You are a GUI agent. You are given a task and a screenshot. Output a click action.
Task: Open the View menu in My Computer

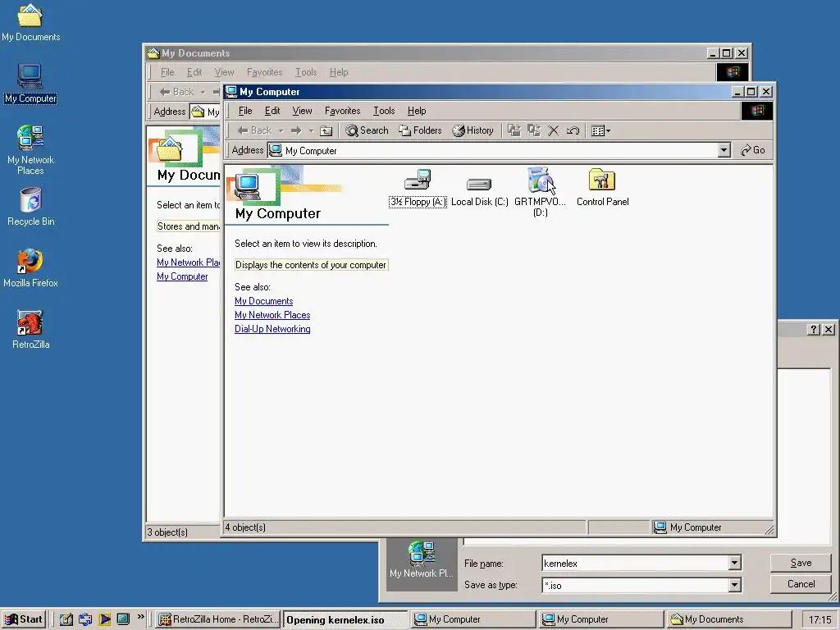tap(302, 111)
